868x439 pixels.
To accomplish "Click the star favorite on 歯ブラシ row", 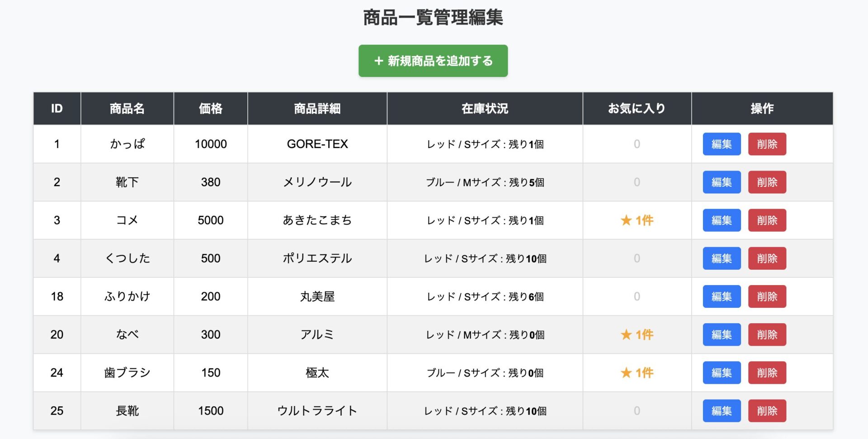I will click(626, 372).
